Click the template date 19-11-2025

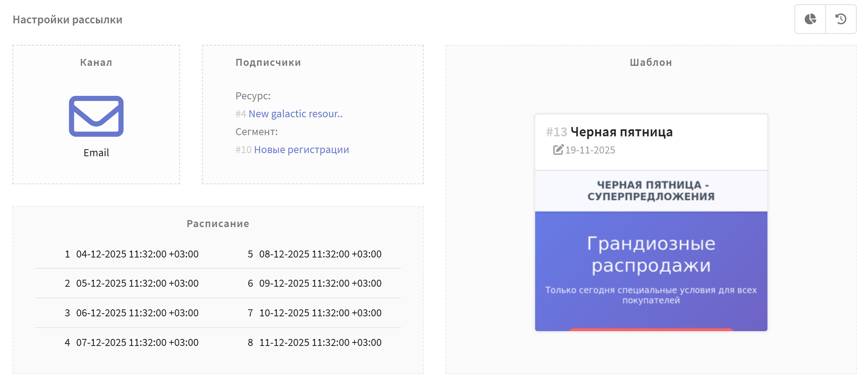click(590, 150)
